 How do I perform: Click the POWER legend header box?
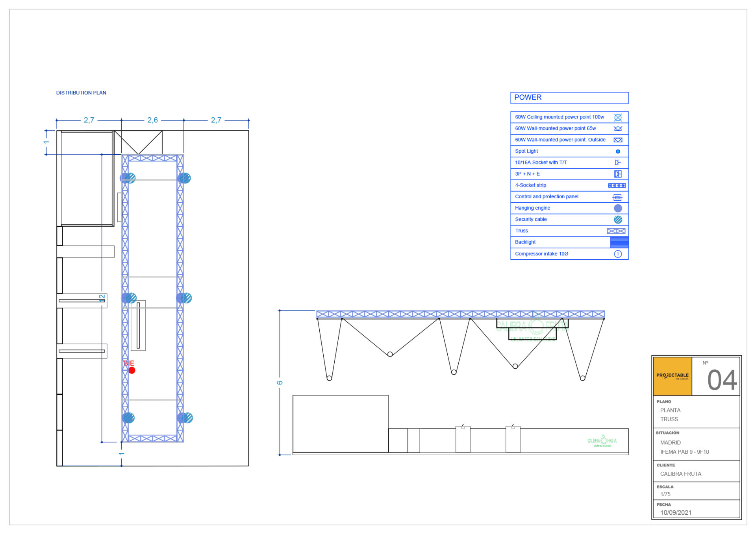point(569,98)
